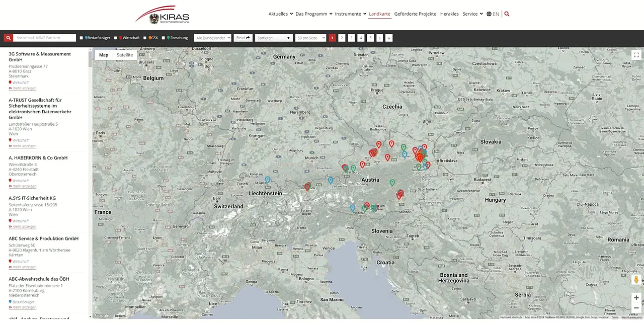Show more for A.SYS IT-Sicherheit KG
Screen dimensions: 644x322
click(x=23, y=226)
